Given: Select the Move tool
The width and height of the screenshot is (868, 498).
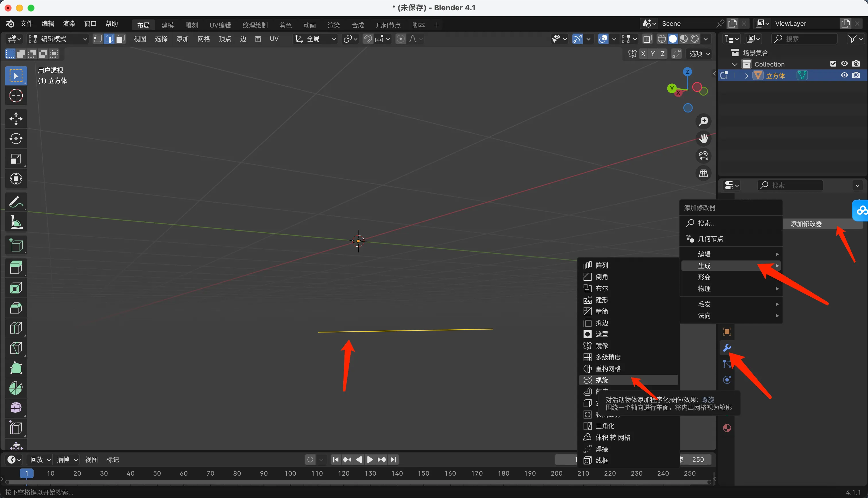Looking at the screenshot, I should [x=16, y=119].
